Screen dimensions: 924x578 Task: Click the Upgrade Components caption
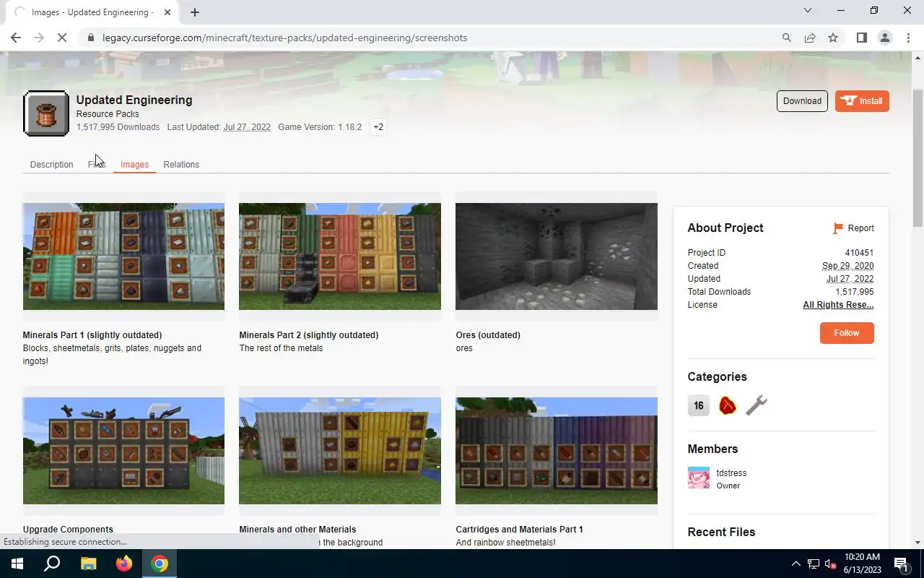68,530
